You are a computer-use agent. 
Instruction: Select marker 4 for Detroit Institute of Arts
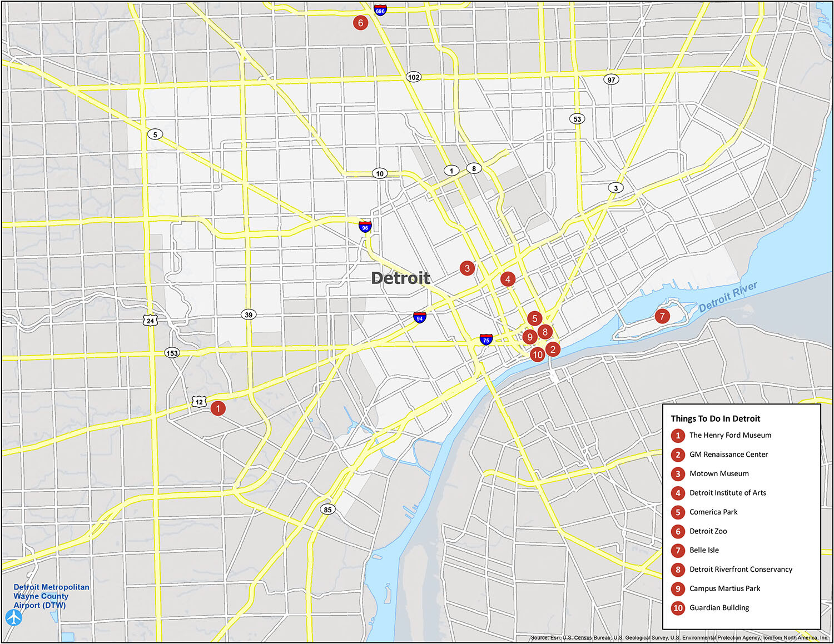[508, 278]
